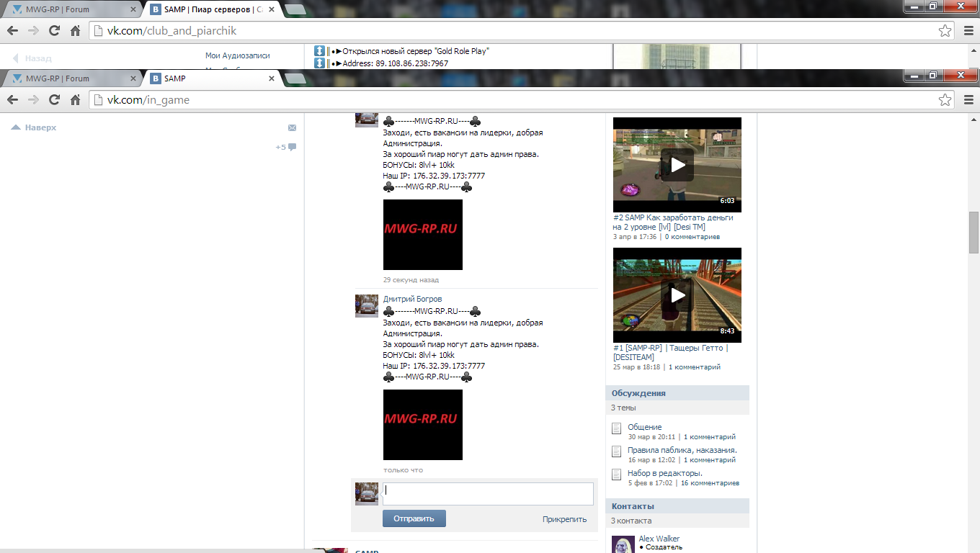Image resolution: width=980 pixels, height=553 pixels.
Task: Select the SAMP tab in front window
Action: point(213,78)
